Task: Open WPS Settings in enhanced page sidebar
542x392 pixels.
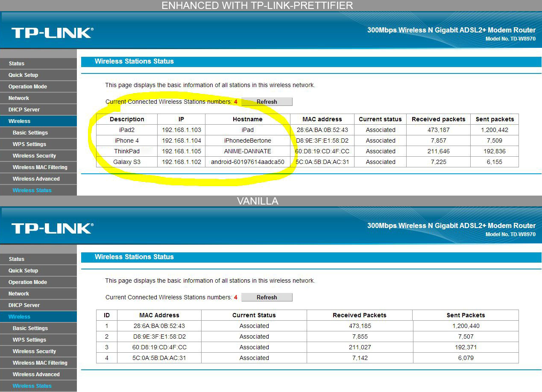Action: click(x=38, y=144)
